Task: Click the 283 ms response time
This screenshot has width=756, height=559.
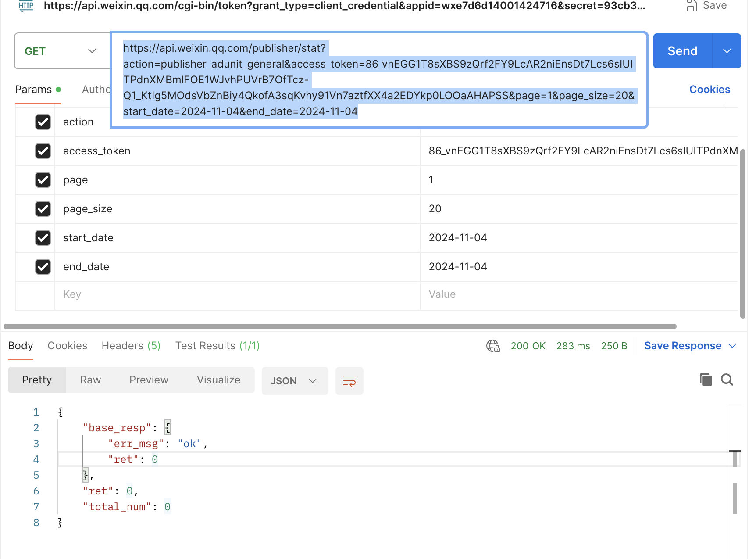Action: pos(573,346)
